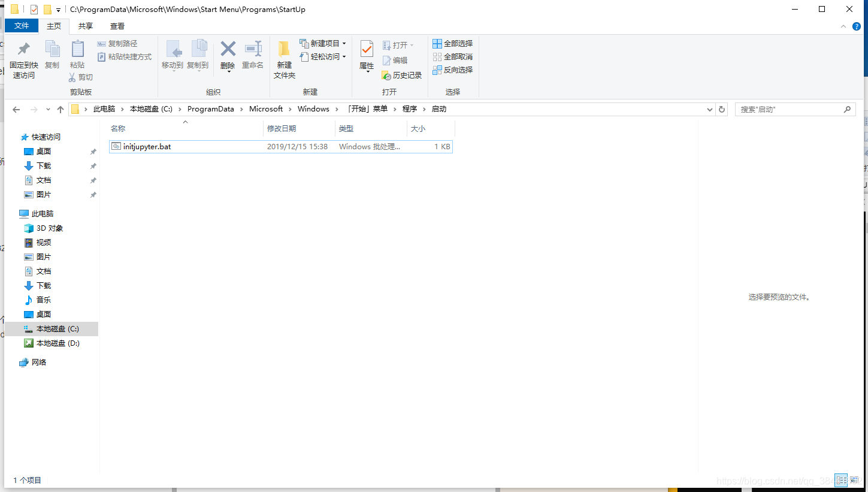Collapse the ribbon with the chevron
868x492 pixels.
[843, 26]
